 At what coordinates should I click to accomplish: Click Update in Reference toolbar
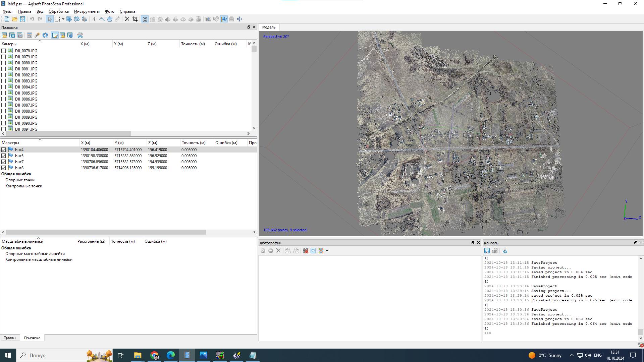tap(45, 35)
